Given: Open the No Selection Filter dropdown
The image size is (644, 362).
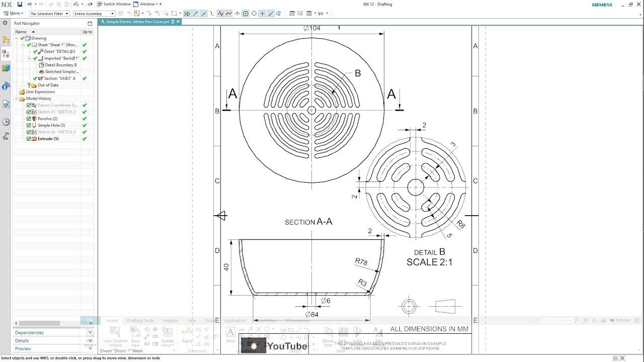Looking at the screenshot, I should click(50, 14).
